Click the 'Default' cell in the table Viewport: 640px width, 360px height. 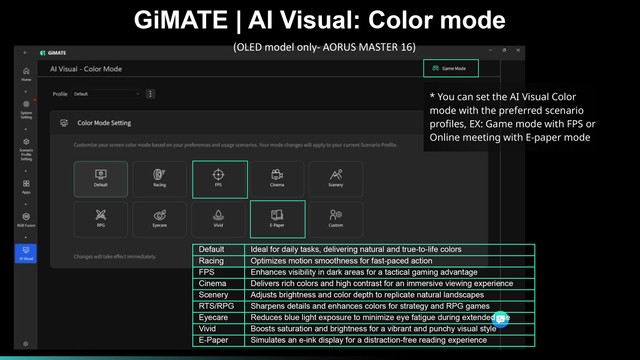click(219, 249)
